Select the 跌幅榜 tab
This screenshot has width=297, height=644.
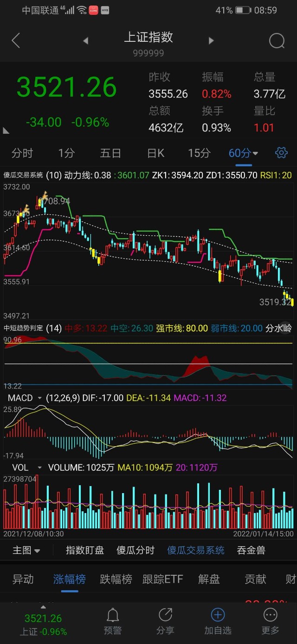click(x=116, y=579)
